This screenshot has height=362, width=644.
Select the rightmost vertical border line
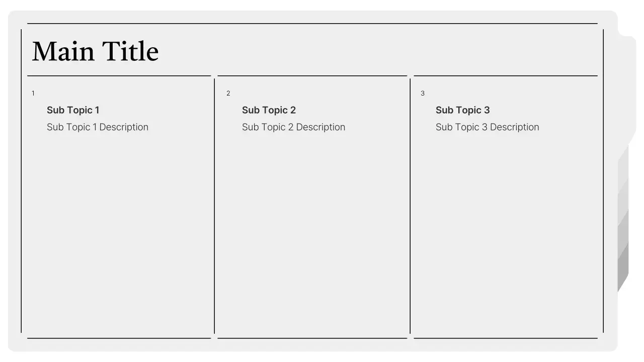pos(603,181)
